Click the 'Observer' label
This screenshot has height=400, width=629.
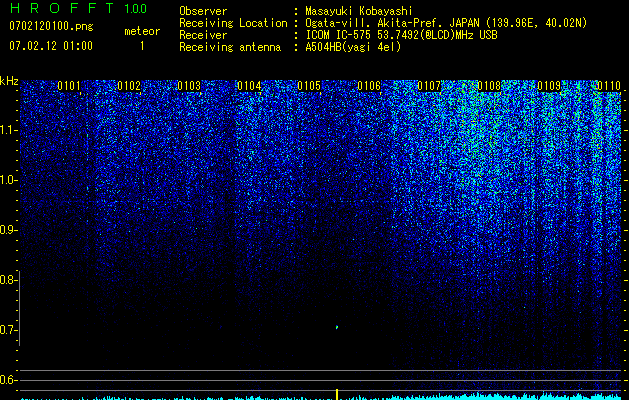tap(203, 11)
